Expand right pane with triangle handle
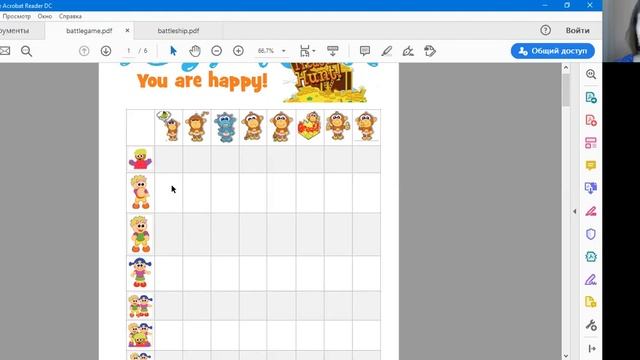 tap(574, 211)
